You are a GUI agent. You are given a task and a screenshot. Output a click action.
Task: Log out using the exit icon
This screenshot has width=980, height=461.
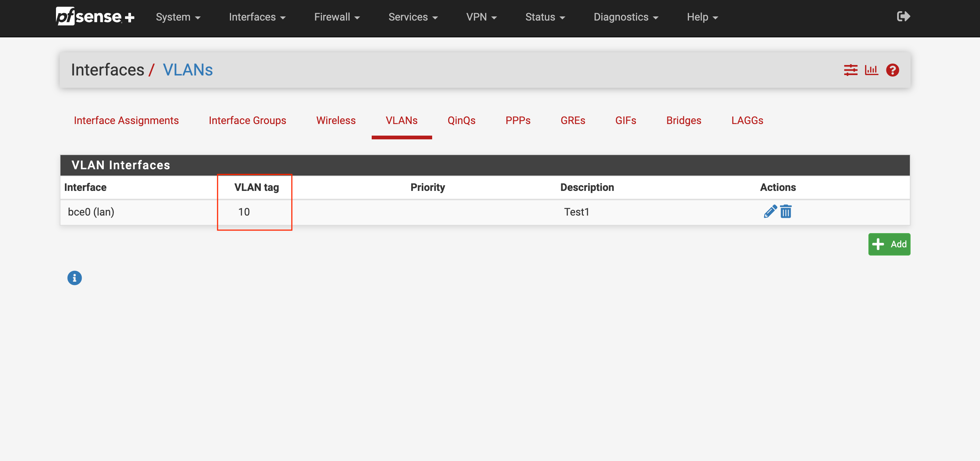coord(903,16)
